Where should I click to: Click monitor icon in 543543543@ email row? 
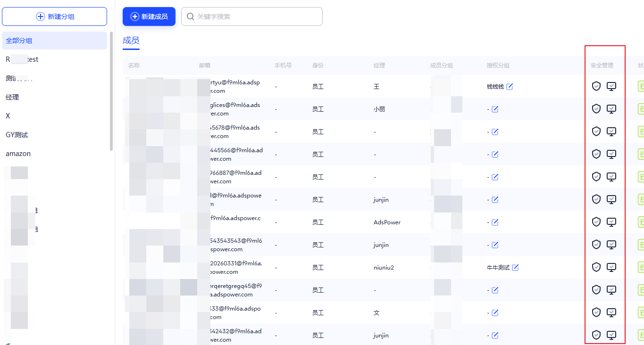(611, 245)
